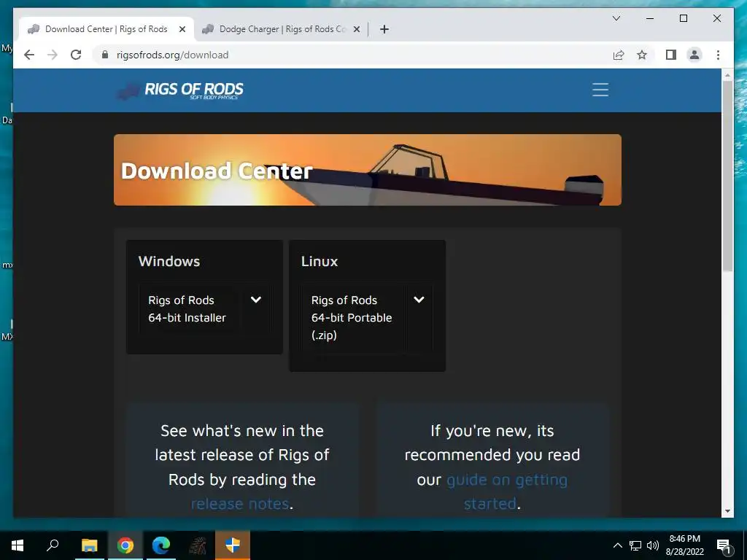Click the dark game icon on taskbar
The height and width of the screenshot is (560, 747).
tap(197, 545)
